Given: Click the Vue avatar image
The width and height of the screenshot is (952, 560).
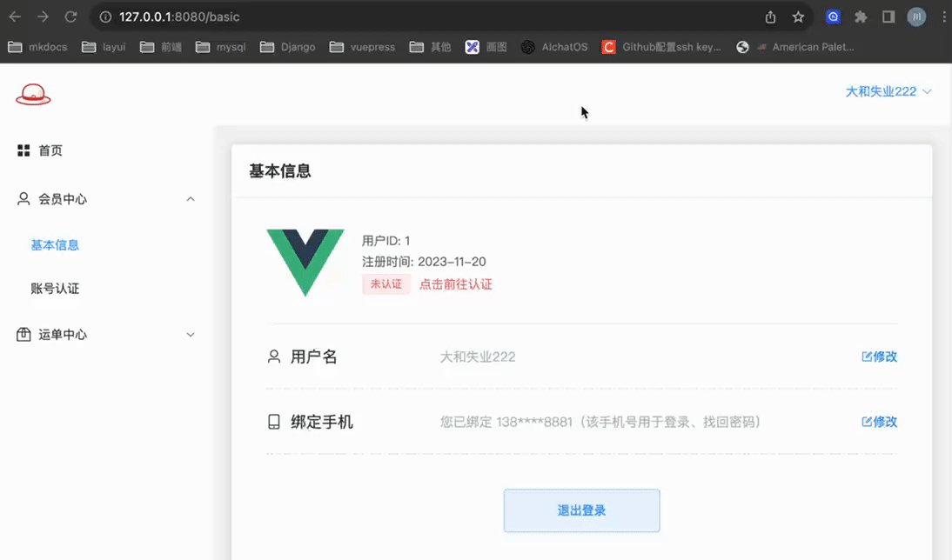Looking at the screenshot, I should (305, 262).
